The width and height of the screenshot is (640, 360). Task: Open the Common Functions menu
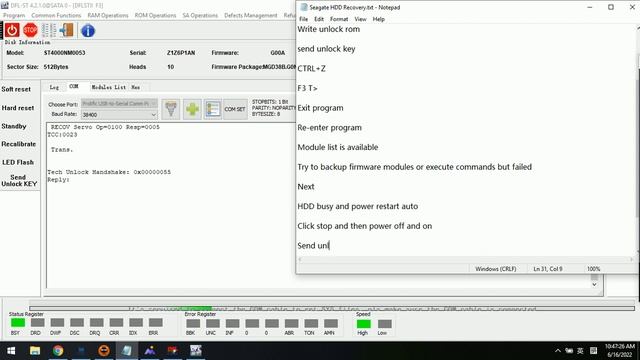click(56, 16)
